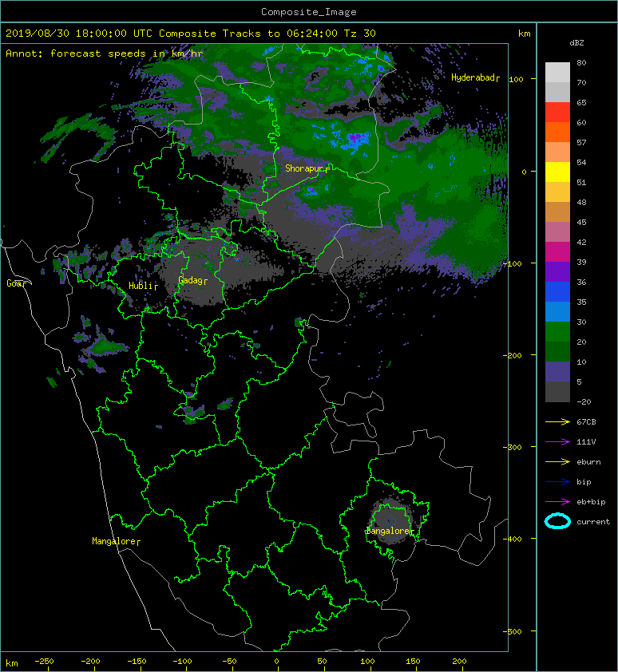
Task: Click the '-300' tick on right axis
Action: pyautogui.click(x=512, y=447)
